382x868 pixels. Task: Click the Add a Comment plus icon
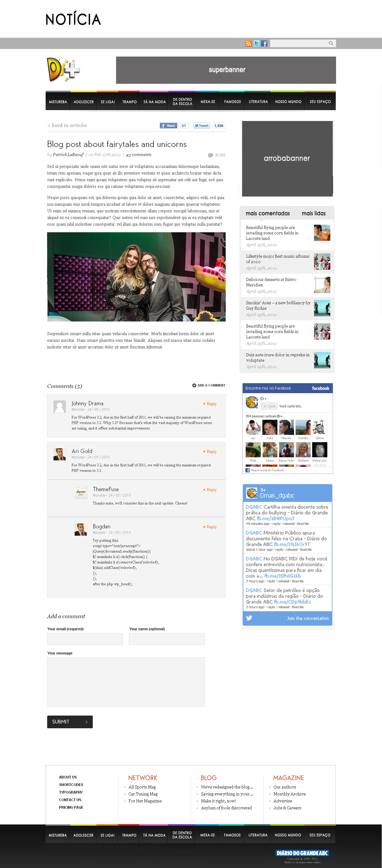tap(194, 386)
